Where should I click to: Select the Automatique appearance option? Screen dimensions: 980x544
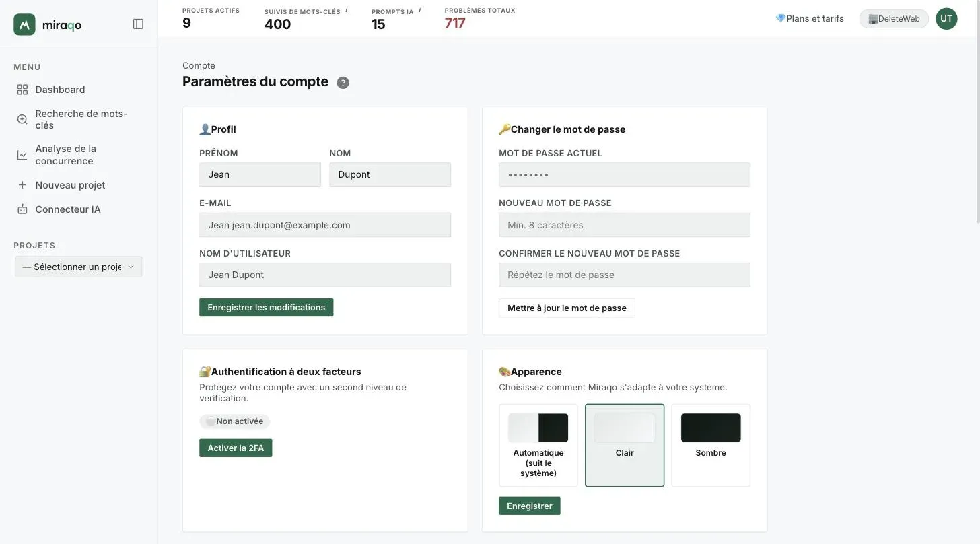pyautogui.click(x=538, y=445)
